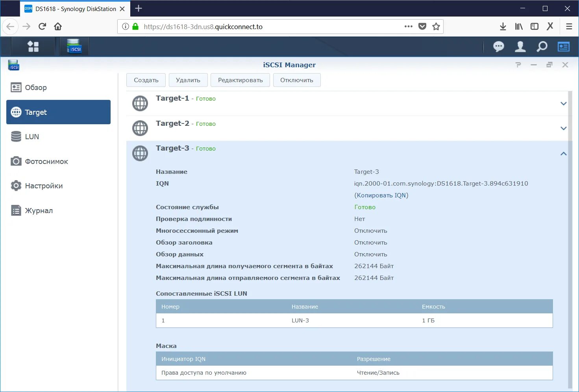Click iSCSI Manager help question mark

[x=518, y=65]
